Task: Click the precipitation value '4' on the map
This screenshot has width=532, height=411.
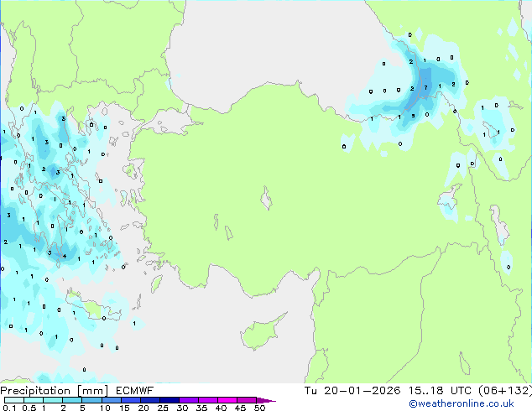Action: click(x=65, y=256)
